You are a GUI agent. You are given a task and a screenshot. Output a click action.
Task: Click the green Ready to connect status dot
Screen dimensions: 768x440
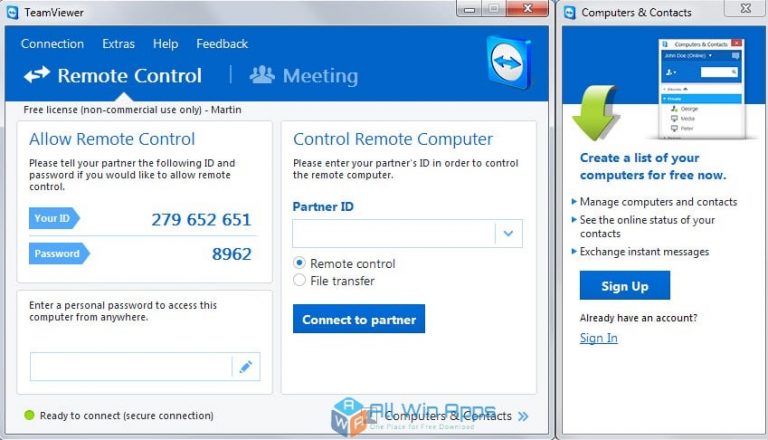click(29, 416)
